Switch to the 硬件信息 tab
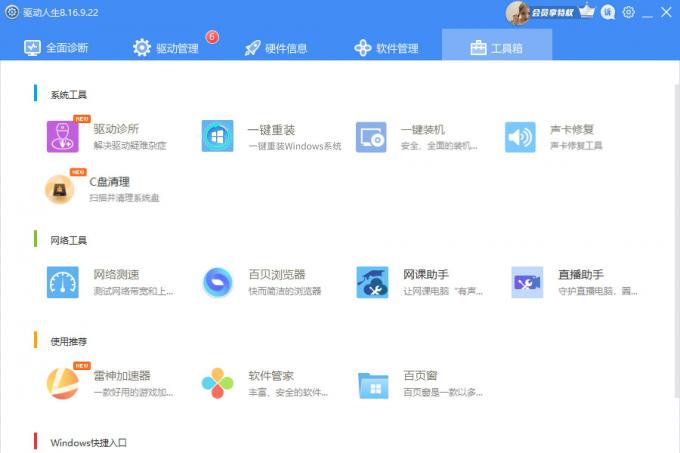680x453 pixels. 276,48
